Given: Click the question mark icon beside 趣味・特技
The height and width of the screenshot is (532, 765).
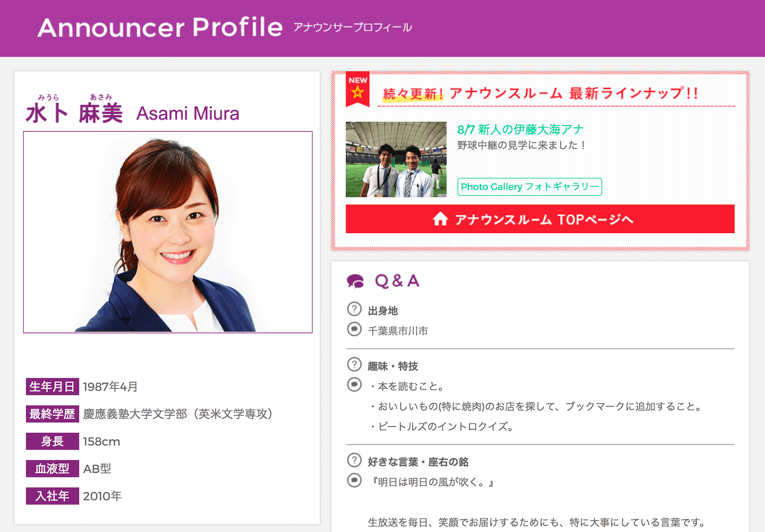Looking at the screenshot, I should click(x=354, y=364).
